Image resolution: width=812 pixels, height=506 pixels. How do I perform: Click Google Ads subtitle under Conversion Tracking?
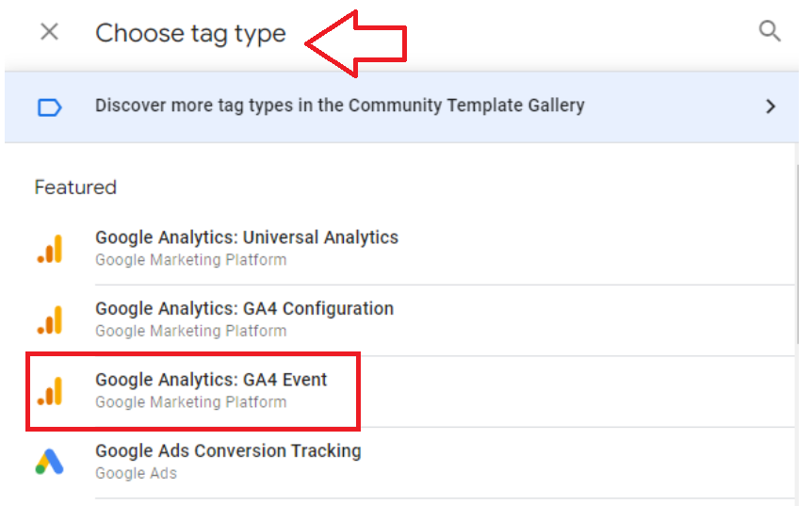coord(137,473)
